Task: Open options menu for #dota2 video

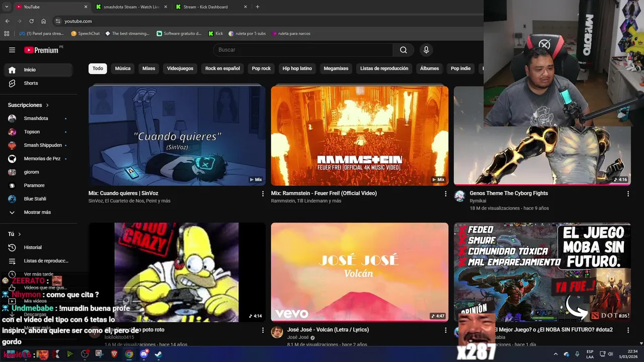Action: click(628, 330)
